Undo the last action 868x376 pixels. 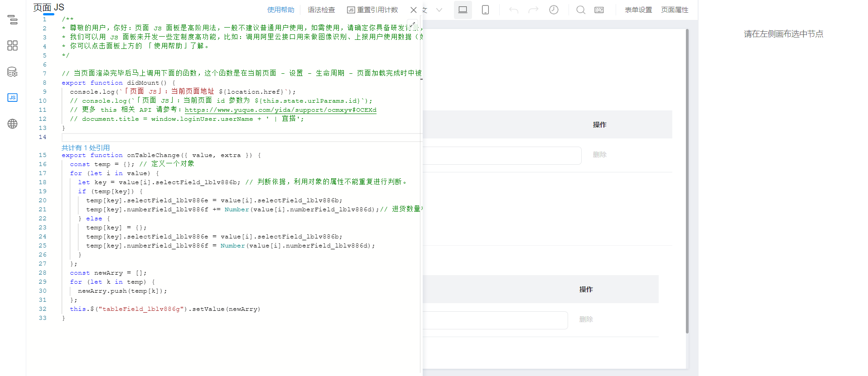[513, 10]
